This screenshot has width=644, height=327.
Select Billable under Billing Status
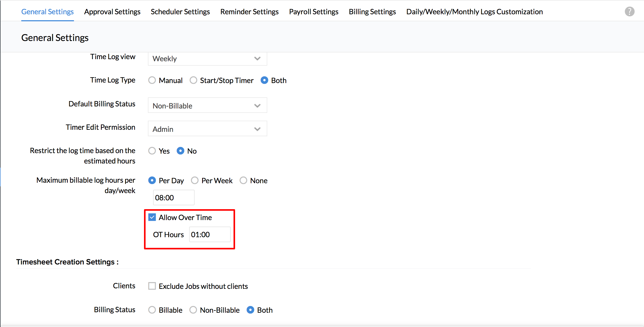tap(152, 310)
